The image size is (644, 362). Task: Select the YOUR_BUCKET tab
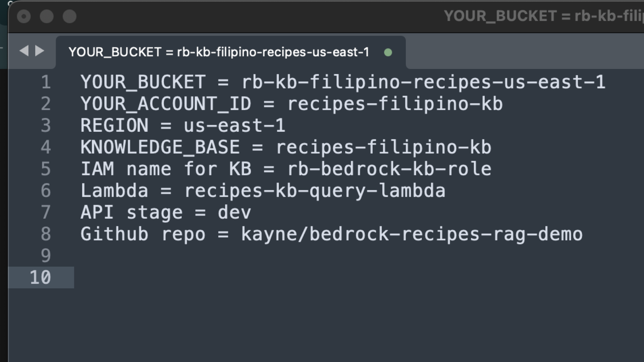218,52
